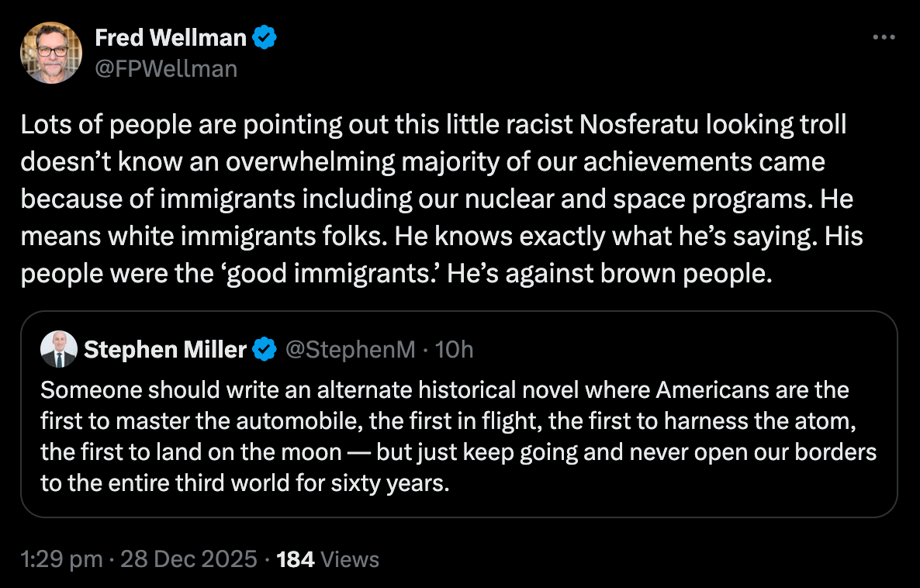This screenshot has height=588, width=920.
Task: Click the Views label
Action: click(x=350, y=559)
